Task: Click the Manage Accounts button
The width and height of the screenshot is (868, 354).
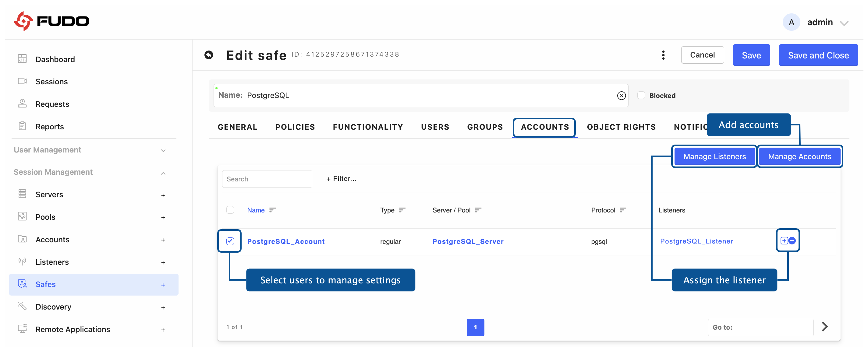Action: (x=799, y=156)
